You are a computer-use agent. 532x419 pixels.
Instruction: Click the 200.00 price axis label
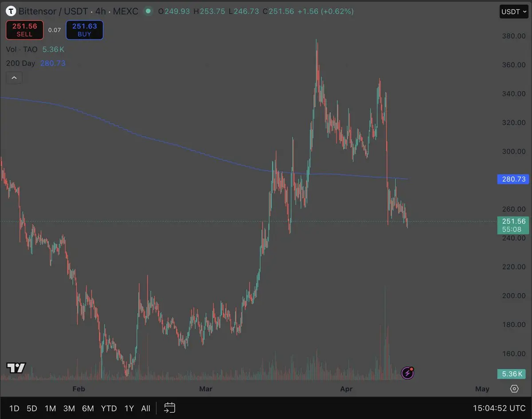tap(514, 296)
